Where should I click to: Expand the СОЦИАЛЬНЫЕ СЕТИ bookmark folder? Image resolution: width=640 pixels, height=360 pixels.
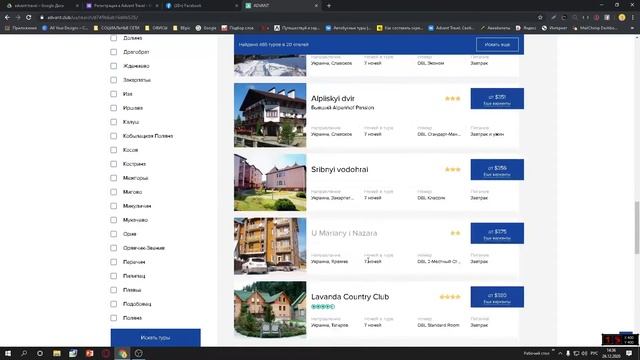tap(117, 28)
